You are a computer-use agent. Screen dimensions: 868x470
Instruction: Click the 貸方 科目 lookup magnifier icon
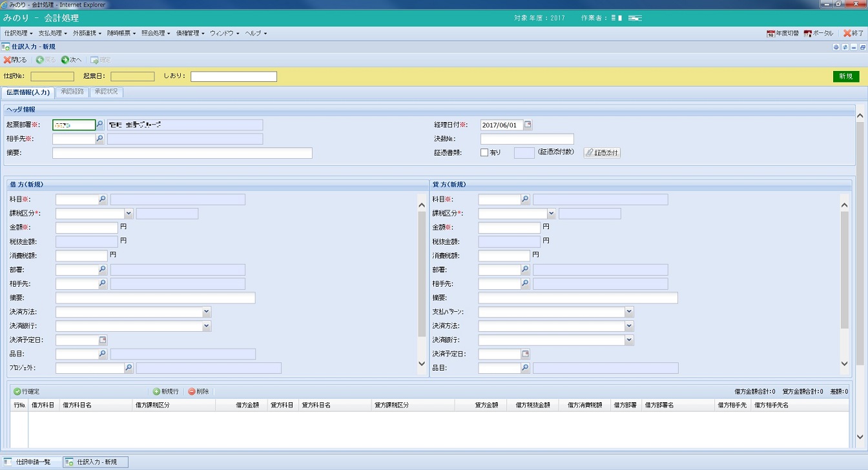click(x=525, y=199)
